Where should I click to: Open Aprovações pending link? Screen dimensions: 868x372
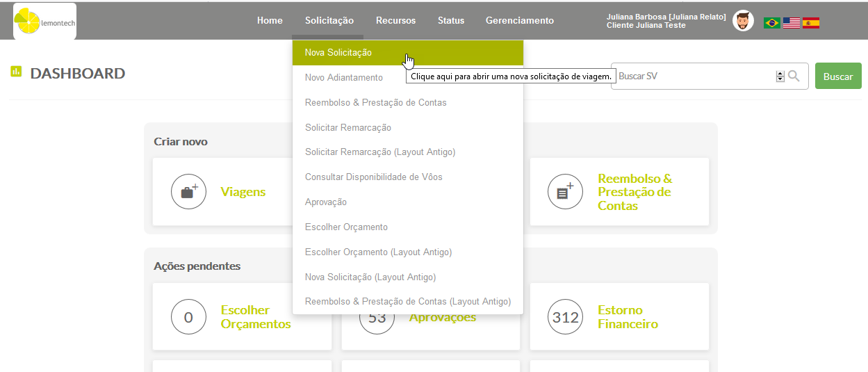443,318
